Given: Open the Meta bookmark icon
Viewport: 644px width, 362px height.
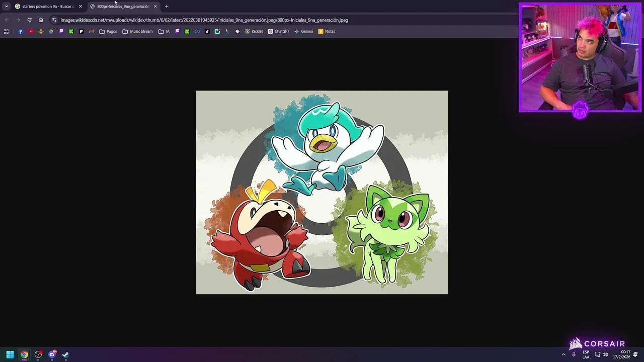Looking at the screenshot, I should [197, 31].
